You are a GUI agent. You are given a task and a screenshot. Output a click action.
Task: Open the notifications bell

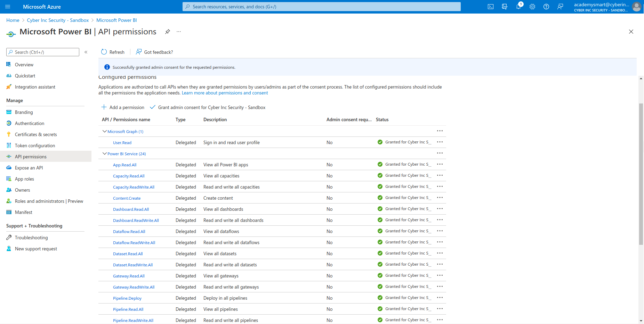click(x=518, y=7)
